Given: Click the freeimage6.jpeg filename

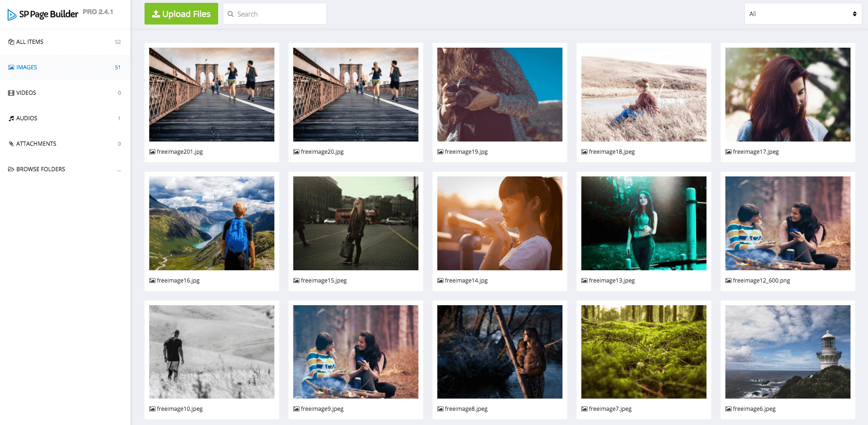Looking at the screenshot, I should click(754, 409).
